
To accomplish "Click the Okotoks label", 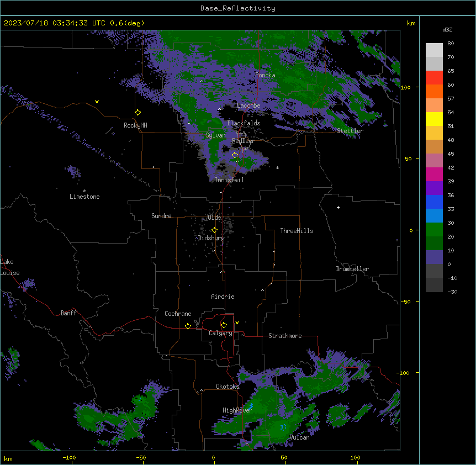I will point(228,387).
